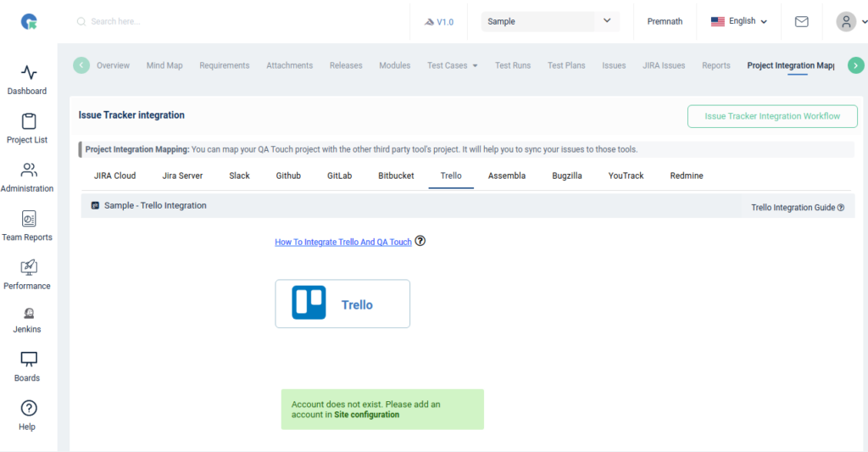Viewport: 868px width, 452px height.
Task: Switch to the Github integration tab
Action: coord(288,176)
